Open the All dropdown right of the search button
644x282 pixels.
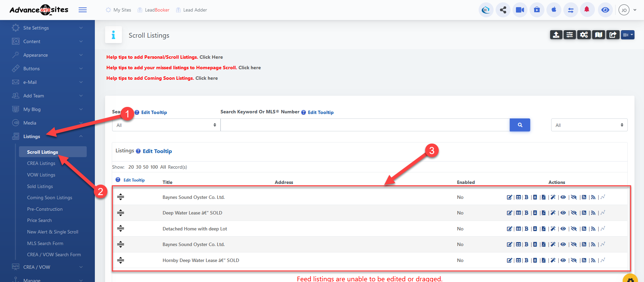pyautogui.click(x=589, y=125)
